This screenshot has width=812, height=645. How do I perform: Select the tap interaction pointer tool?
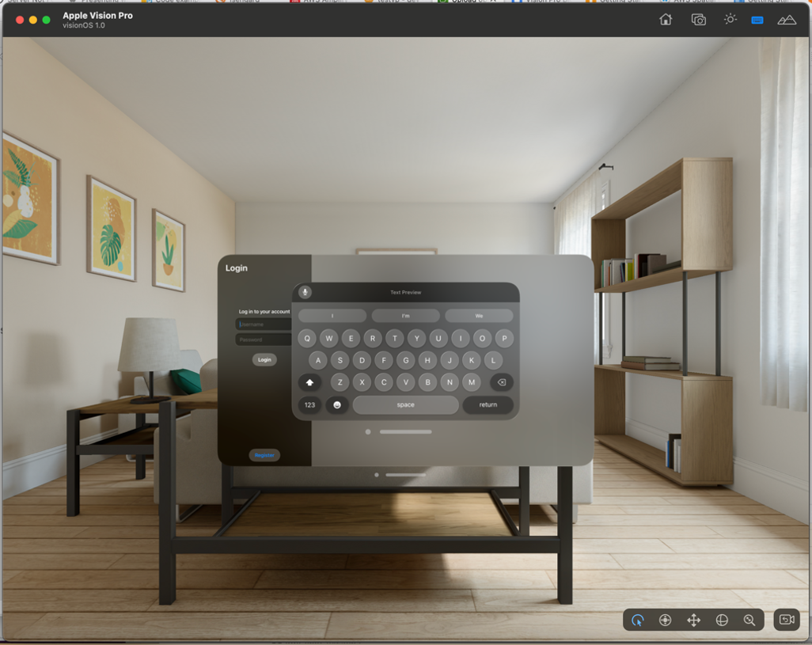pyautogui.click(x=639, y=620)
